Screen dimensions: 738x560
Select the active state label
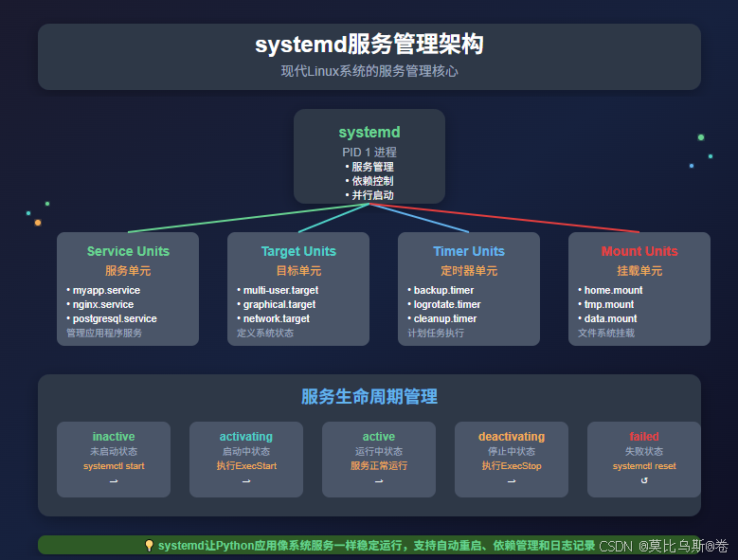point(378,437)
